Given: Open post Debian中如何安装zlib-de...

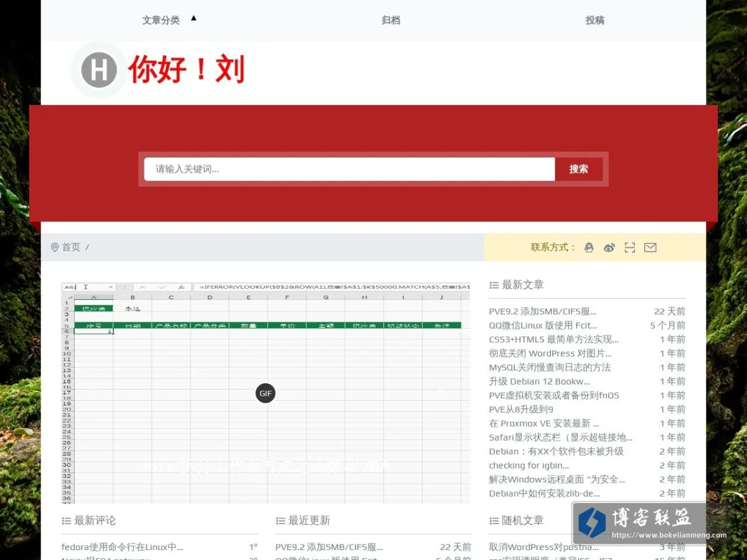Looking at the screenshot, I should [545, 493].
